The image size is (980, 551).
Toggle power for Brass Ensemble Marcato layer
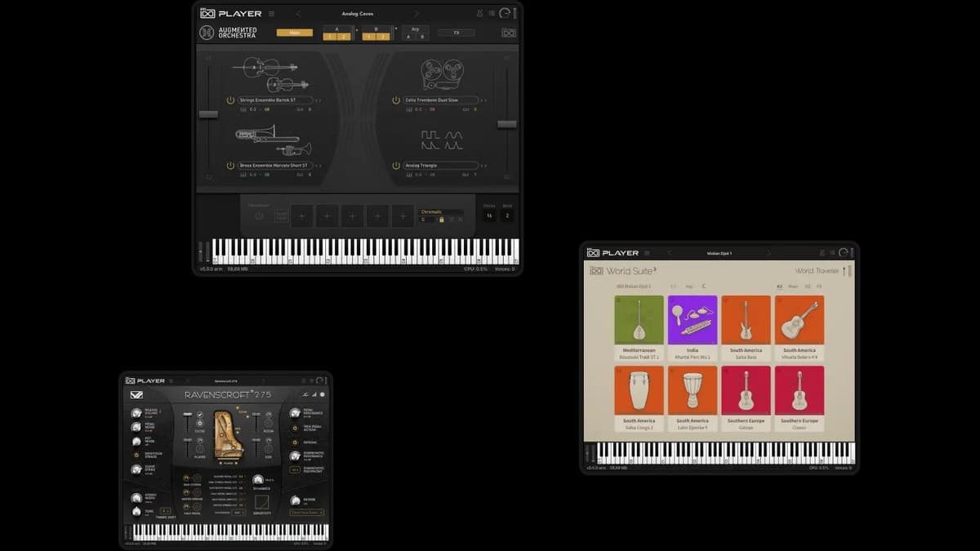231,166
